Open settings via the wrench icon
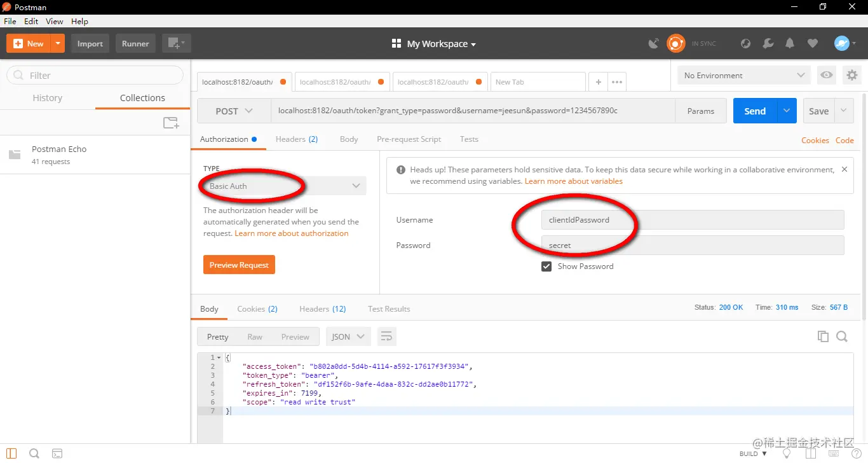868x463 pixels. pyautogui.click(x=768, y=43)
